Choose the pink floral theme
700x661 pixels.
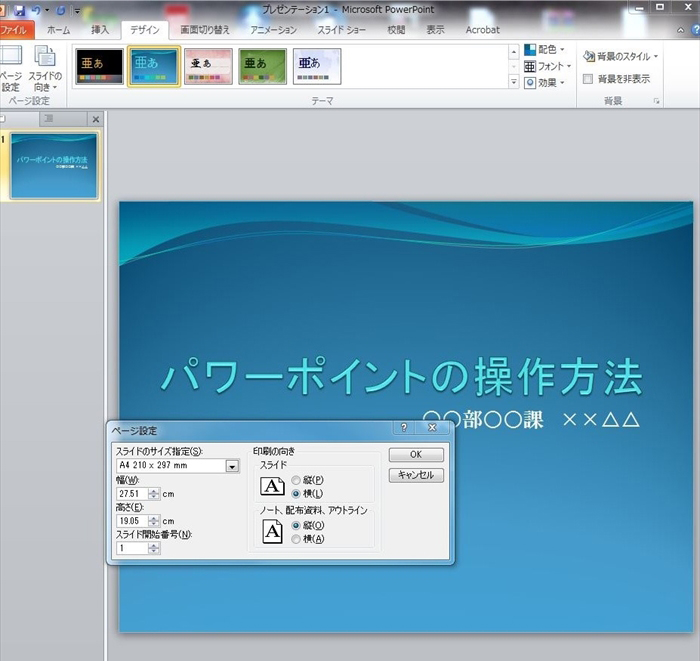(208, 66)
